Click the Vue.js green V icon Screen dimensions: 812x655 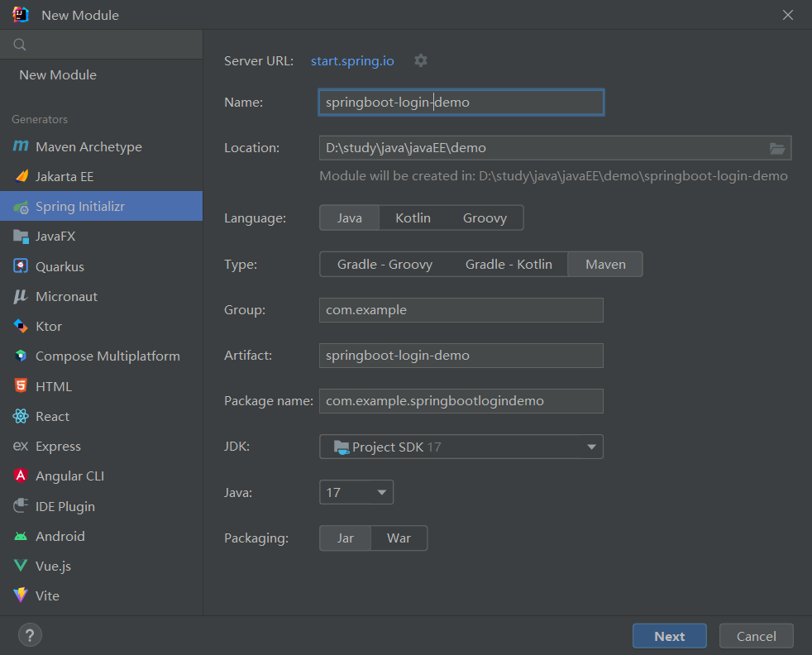[21, 566]
